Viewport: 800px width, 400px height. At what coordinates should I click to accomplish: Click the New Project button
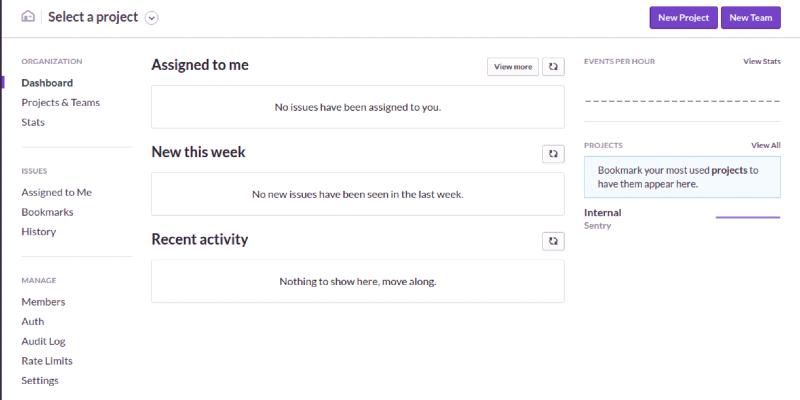click(683, 18)
